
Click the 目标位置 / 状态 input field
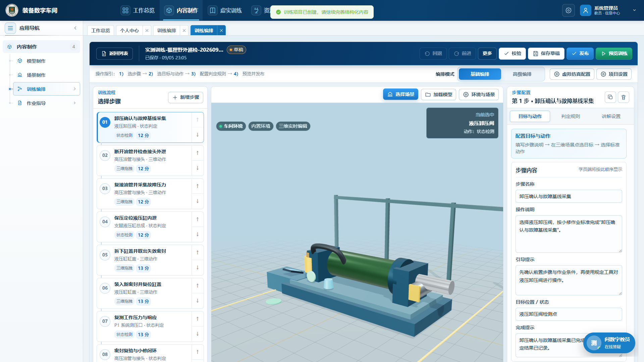(x=569, y=314)
